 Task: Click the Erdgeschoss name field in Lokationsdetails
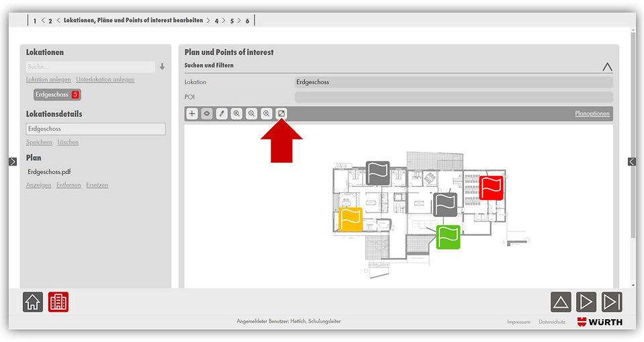(x=96, y=129)
